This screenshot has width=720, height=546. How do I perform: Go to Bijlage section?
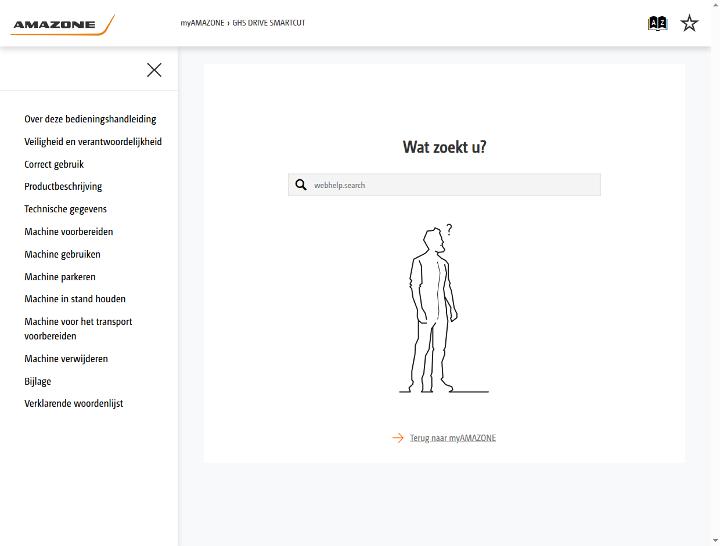coord(38,381)
